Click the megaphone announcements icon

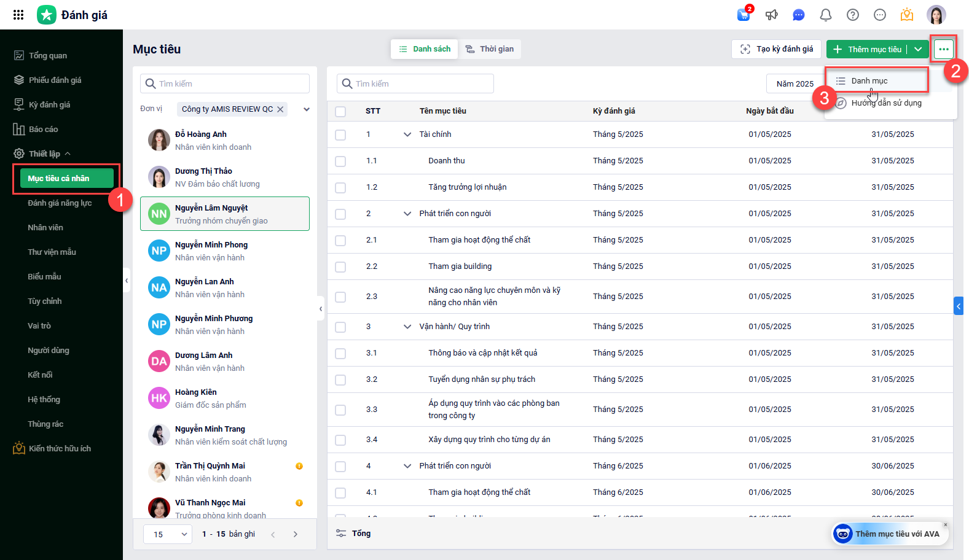(771, 15)
